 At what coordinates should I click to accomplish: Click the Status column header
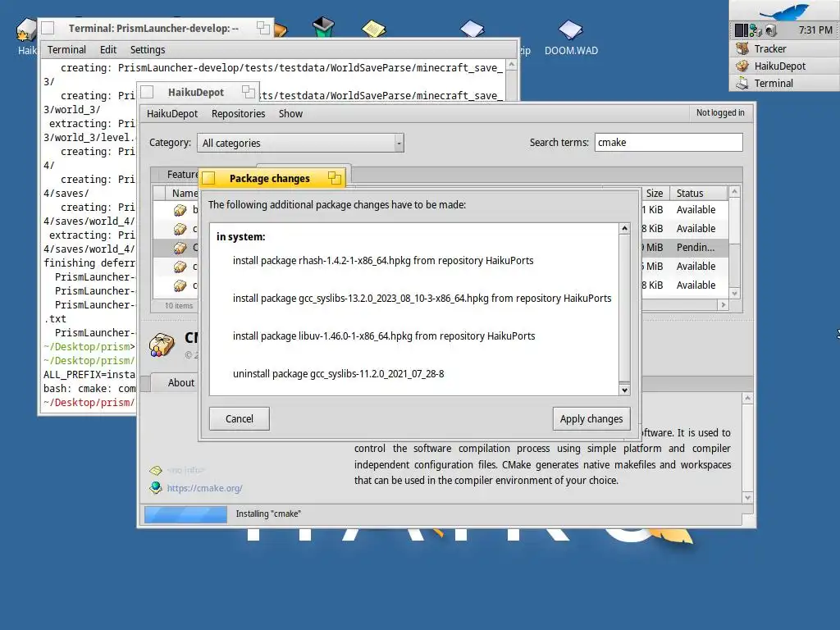point(699,193)
